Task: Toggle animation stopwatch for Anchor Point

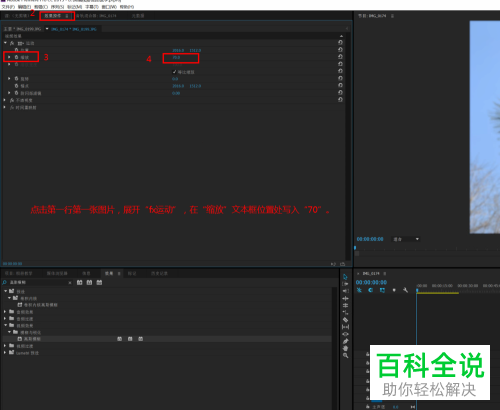Action: [x=16, y=86]
